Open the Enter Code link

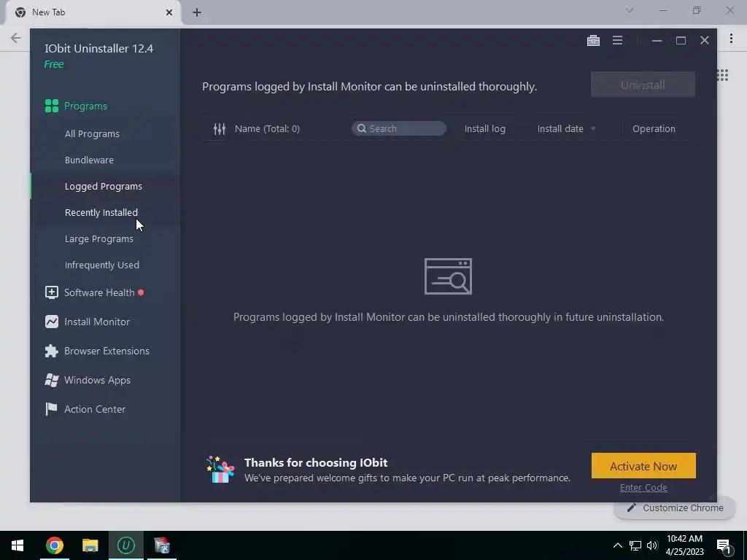[x=643, y=487]
